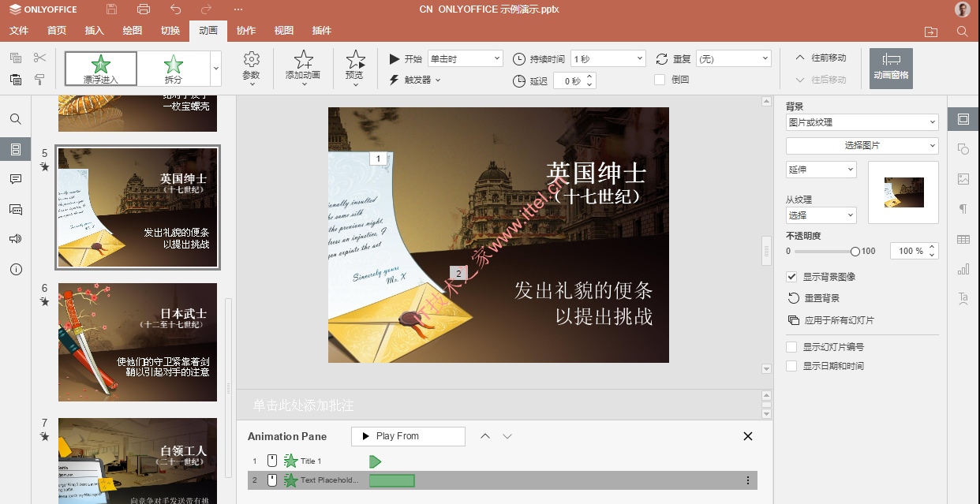The height and width of the screenshot is (504, 980).
Task: Open the 添加动画 add animation menu
Action: pos(303,68)
